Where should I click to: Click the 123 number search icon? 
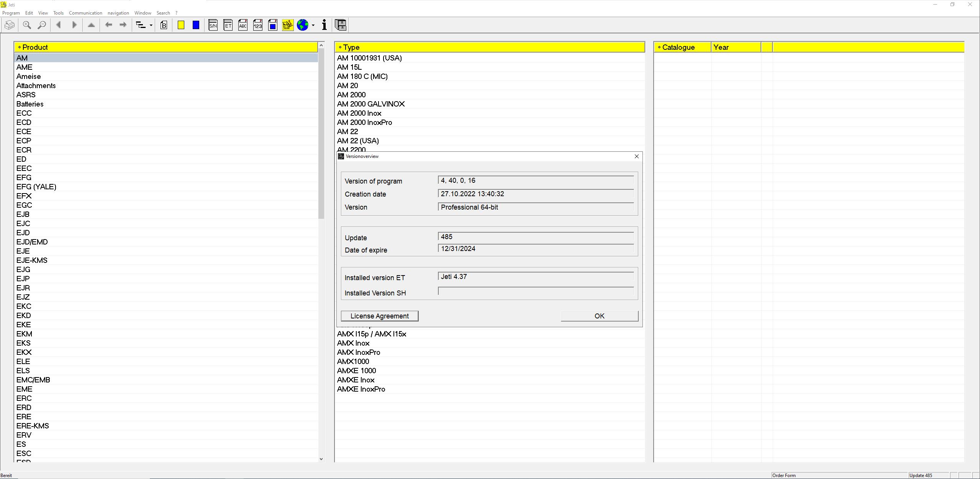(x=258, y=25)
